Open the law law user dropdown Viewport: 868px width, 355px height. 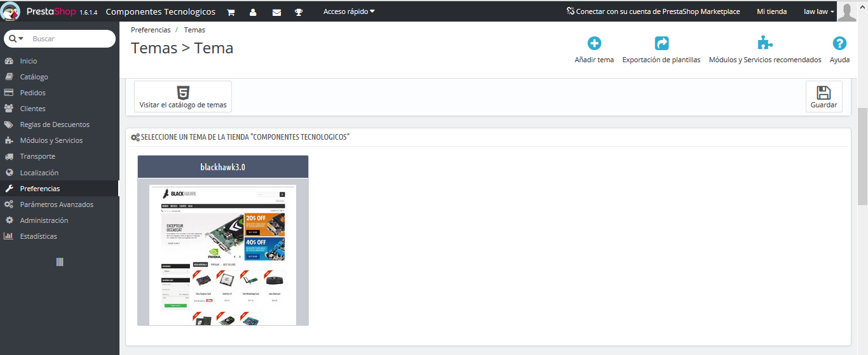click(818, 11)
